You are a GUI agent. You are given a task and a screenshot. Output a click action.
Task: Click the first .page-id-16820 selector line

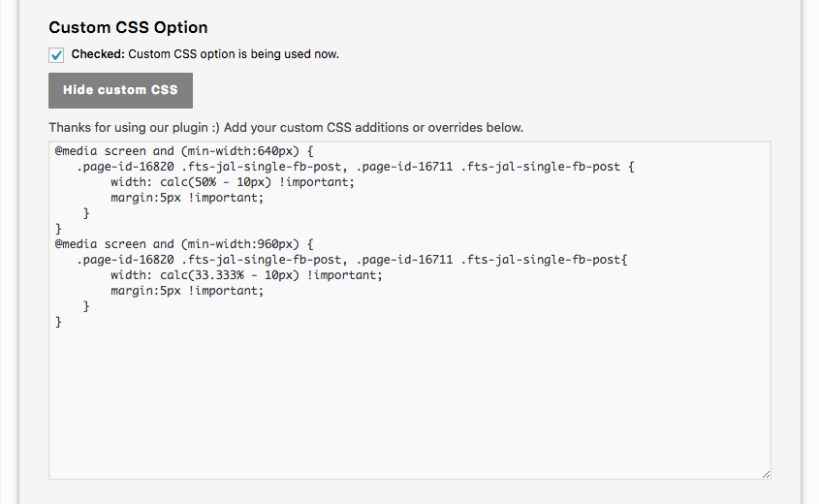click(355, 167)
